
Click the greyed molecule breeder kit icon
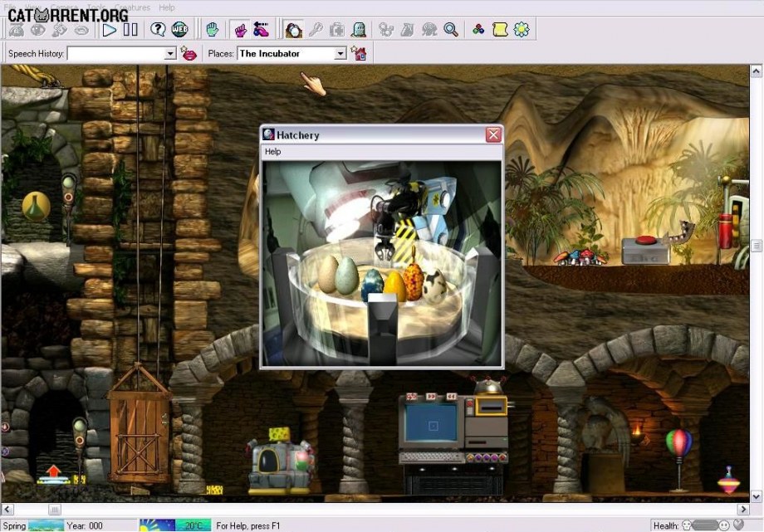[x=386, y=30]
